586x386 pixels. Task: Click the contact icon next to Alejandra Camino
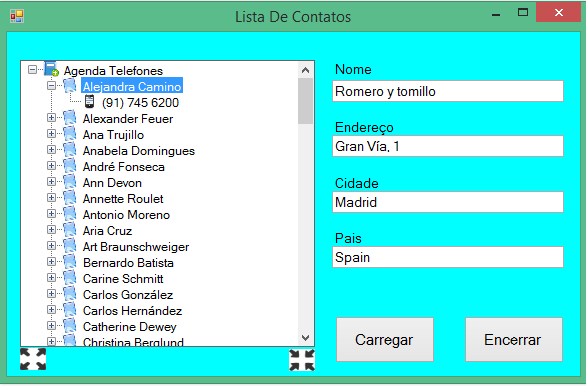(70, 86)
